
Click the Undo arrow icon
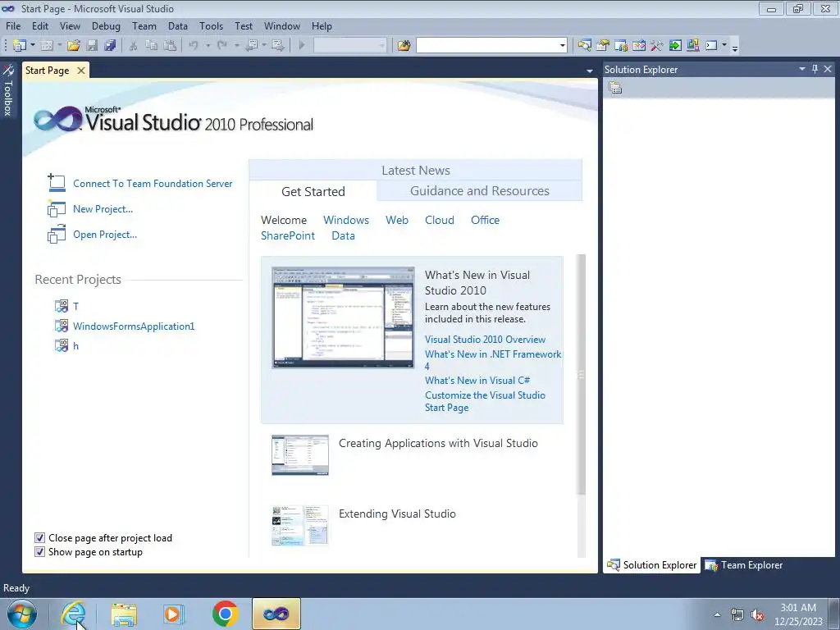coord(194,46)
